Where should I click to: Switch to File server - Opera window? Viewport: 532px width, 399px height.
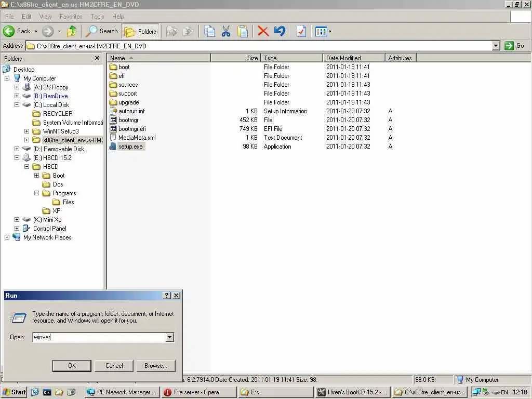tap(199, 392)
